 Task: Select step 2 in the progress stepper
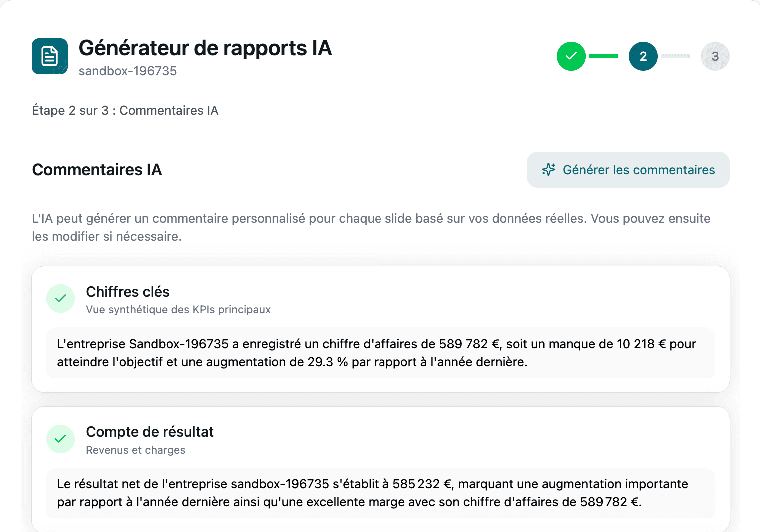pos(643,56)
